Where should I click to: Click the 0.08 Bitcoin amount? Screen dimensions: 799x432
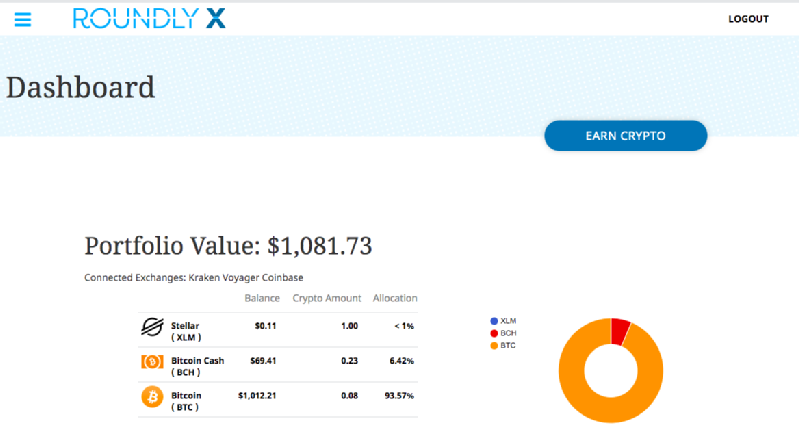click(350, 395)
